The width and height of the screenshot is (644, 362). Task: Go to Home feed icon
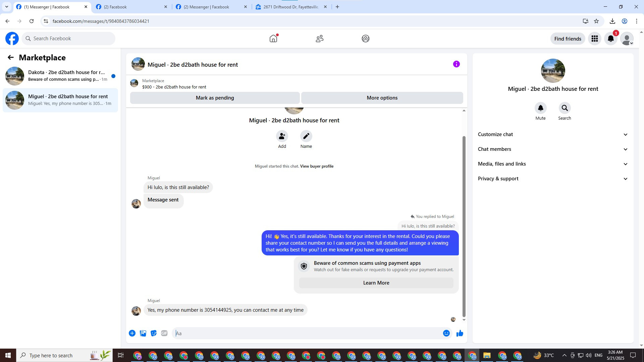pos(273,39)
